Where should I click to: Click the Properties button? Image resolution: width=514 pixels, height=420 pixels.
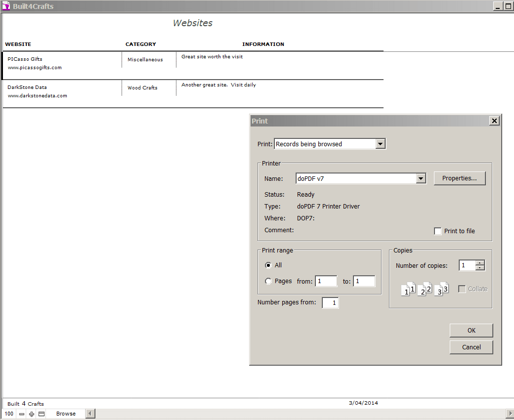[460, 178]
